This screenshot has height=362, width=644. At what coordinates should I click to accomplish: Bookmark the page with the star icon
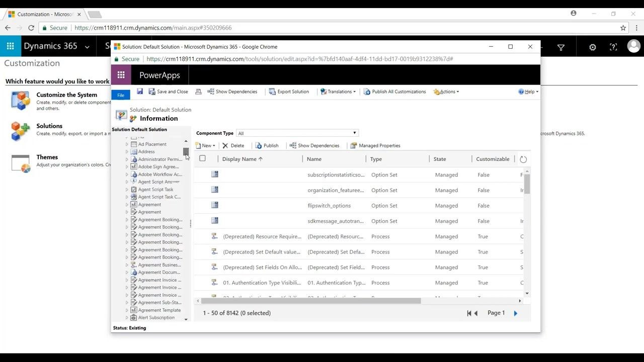click(623, 28)
